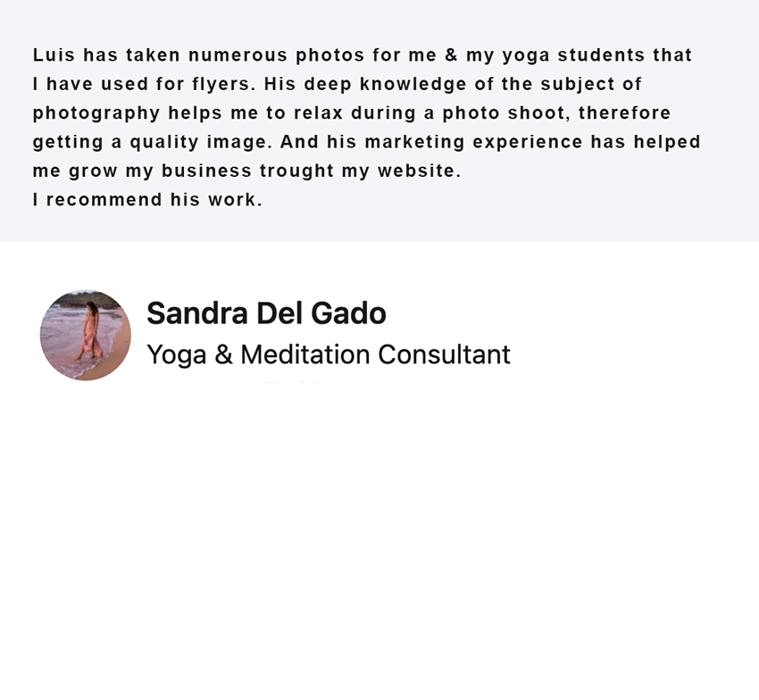Click the word "photography" in the testimonial
The width and height of the screenshot is (759, 700).
point(96,113)
